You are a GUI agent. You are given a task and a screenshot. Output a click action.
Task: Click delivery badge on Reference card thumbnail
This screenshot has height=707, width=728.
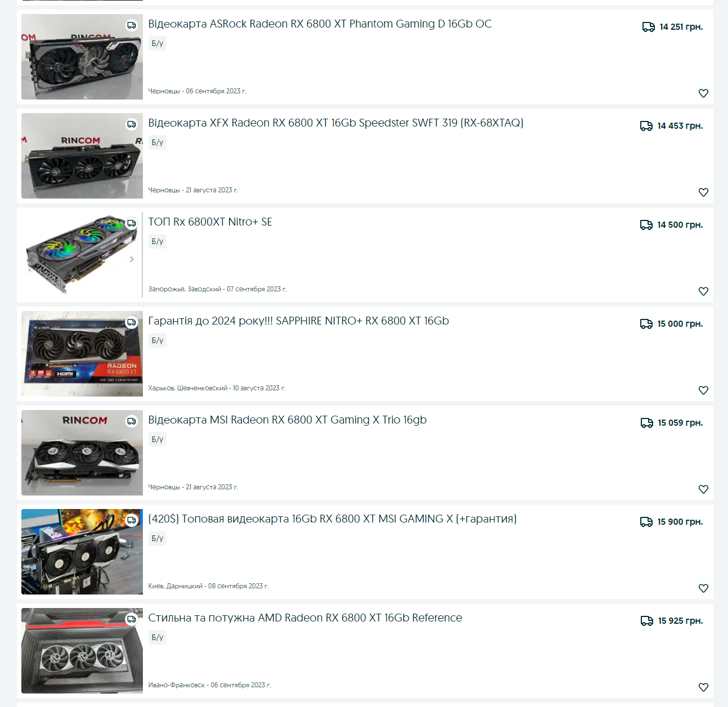[x=132, y=619]
